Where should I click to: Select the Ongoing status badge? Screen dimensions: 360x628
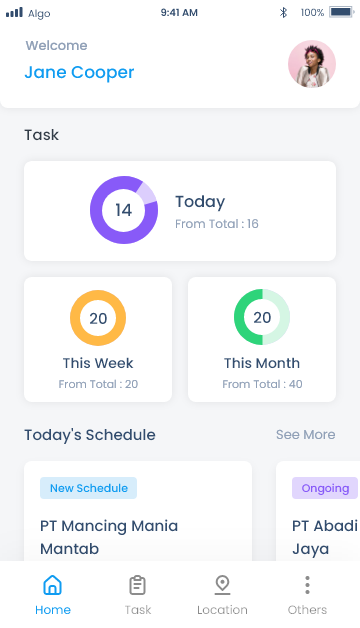pyautogui.click(x=325, y=488)
